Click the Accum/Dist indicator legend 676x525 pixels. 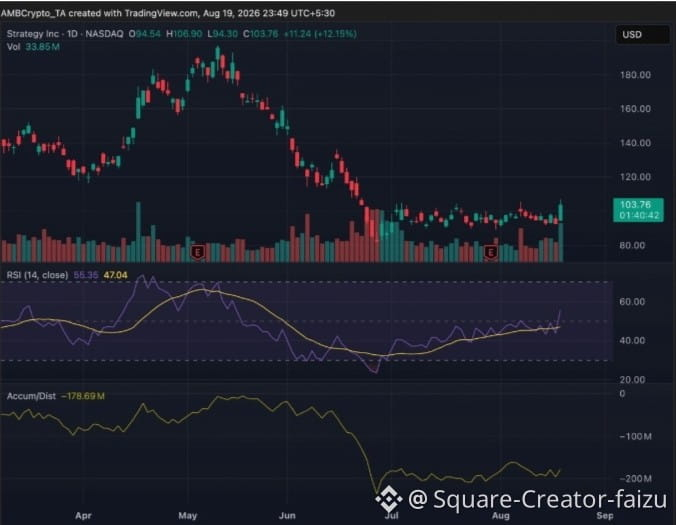click(x=31, y=396)
